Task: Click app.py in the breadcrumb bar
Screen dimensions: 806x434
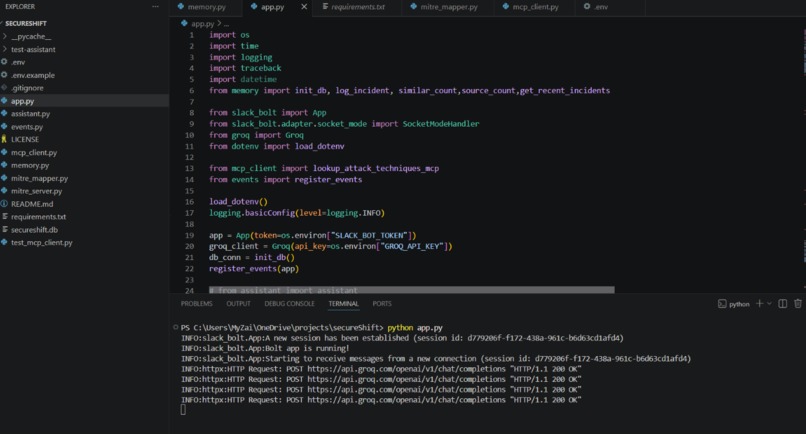Action: (x=203, y=24)
